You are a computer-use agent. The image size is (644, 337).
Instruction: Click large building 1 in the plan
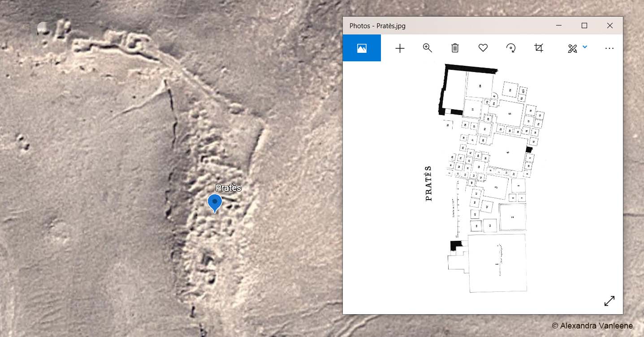point(497,264)
